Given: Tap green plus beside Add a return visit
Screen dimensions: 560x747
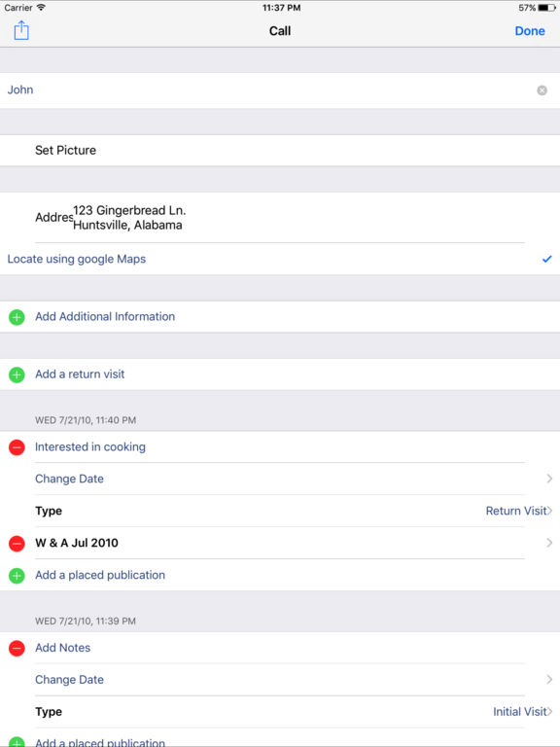Looking at the screenshot, I should (x=17, y=374).
